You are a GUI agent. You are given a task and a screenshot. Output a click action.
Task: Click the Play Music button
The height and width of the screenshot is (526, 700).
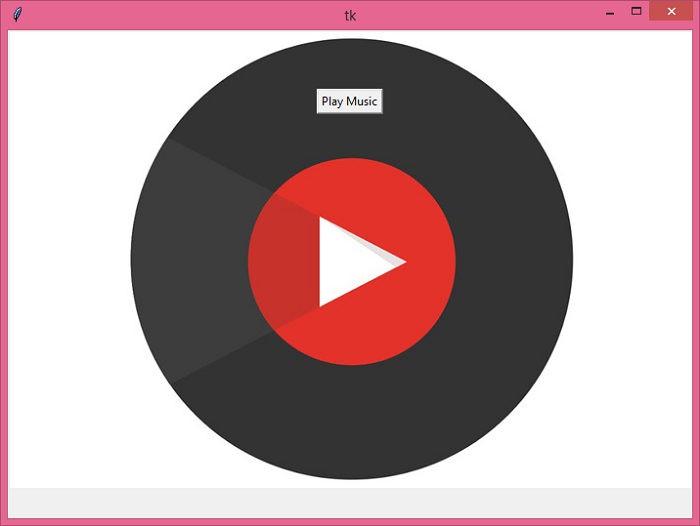350,101
